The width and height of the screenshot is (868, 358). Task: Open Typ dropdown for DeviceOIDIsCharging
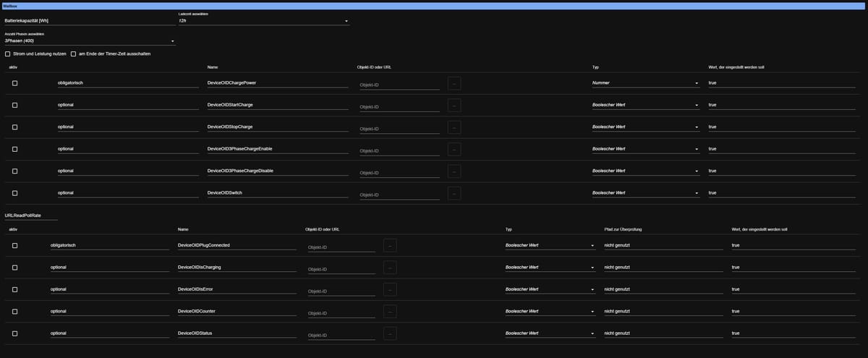click(550, 268)
